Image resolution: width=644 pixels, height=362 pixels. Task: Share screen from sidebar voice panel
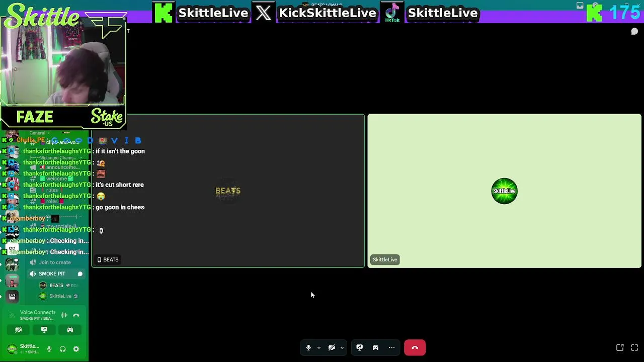point(44,330)
